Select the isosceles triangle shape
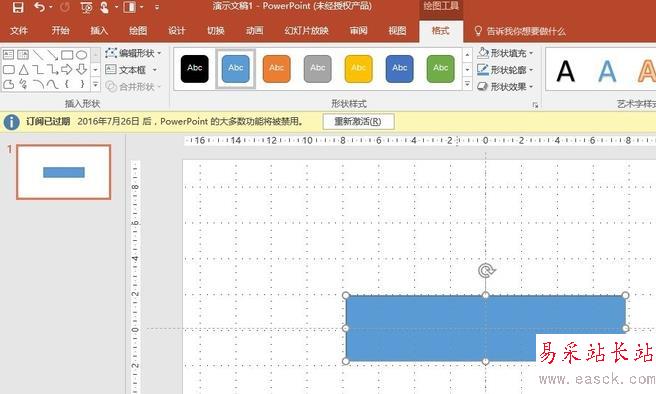Screen dimensions: 656x394 coord(23,69)
